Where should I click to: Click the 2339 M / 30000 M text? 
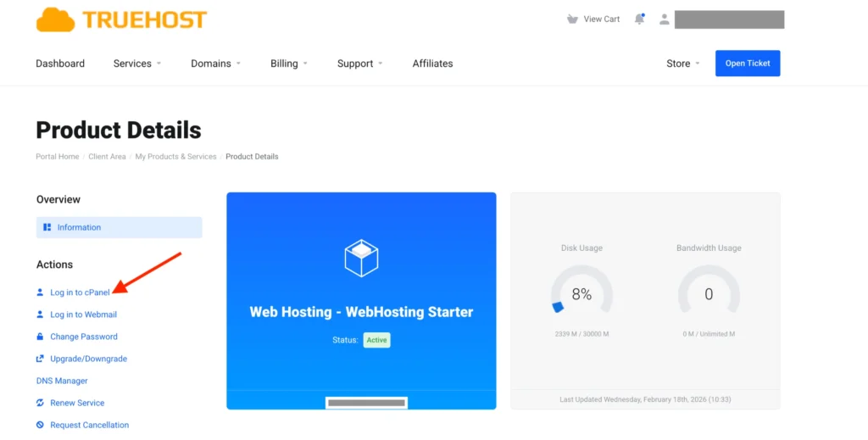(x=581, y=334)
